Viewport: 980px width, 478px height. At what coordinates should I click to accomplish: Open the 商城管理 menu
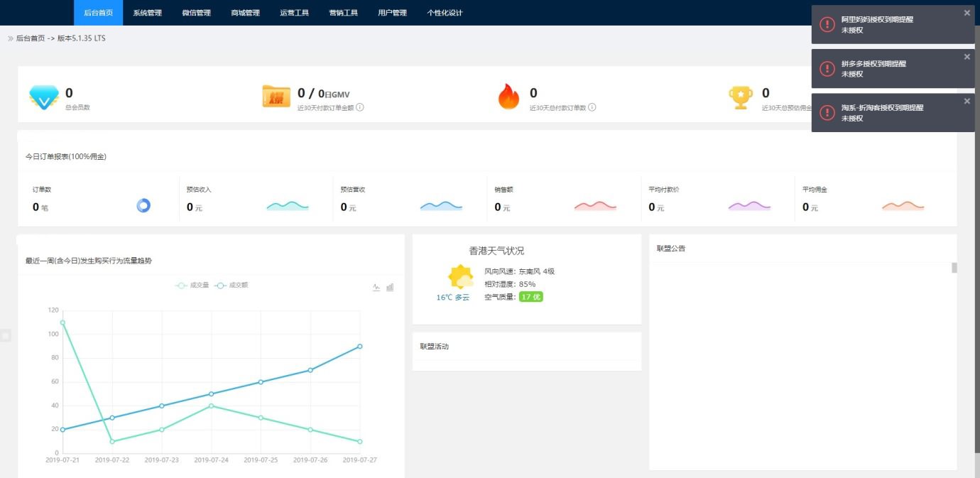245,13
